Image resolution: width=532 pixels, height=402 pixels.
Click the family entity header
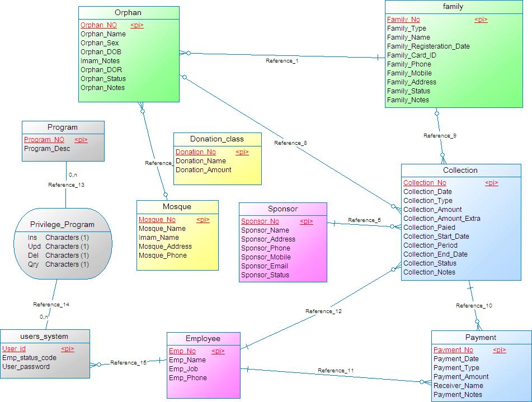pos(453,7)
